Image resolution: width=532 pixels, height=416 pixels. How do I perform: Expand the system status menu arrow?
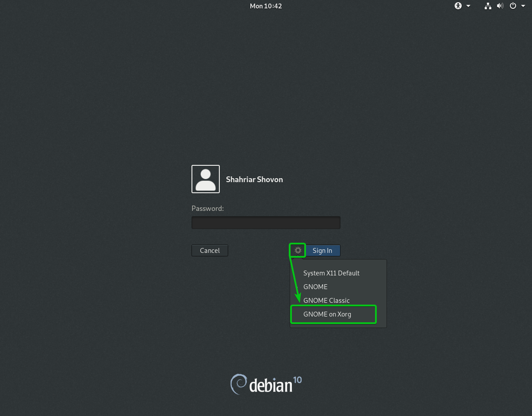(523, 6)
